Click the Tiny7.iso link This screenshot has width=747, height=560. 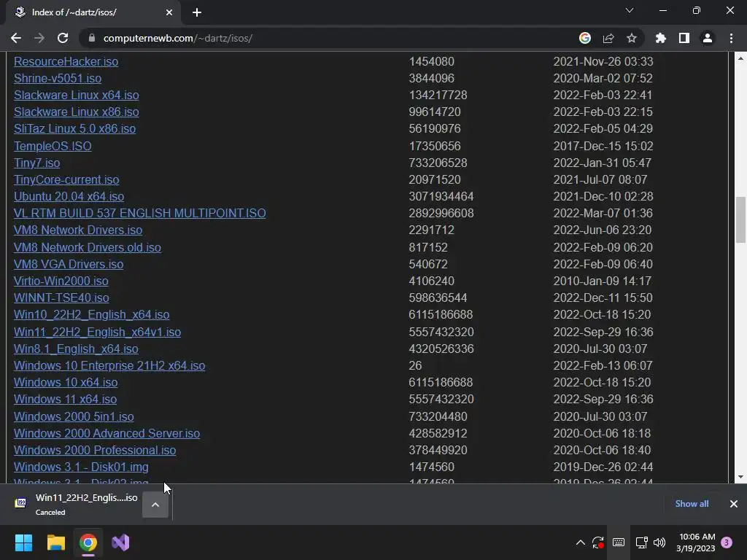[x=36, y=163]
